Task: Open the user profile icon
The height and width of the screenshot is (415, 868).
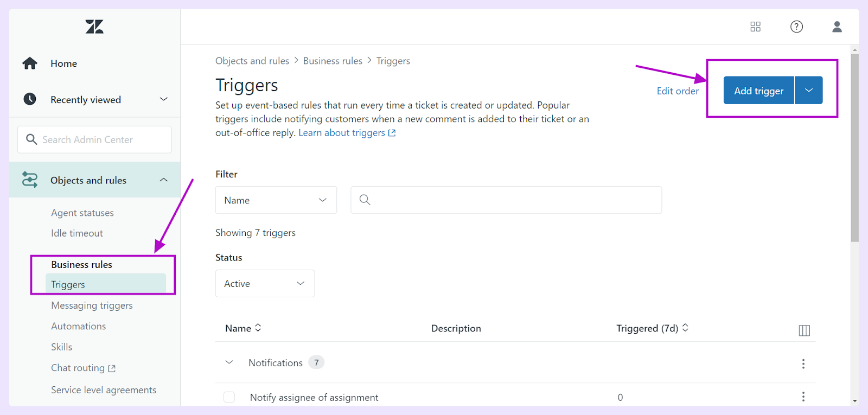Action: 837,27
